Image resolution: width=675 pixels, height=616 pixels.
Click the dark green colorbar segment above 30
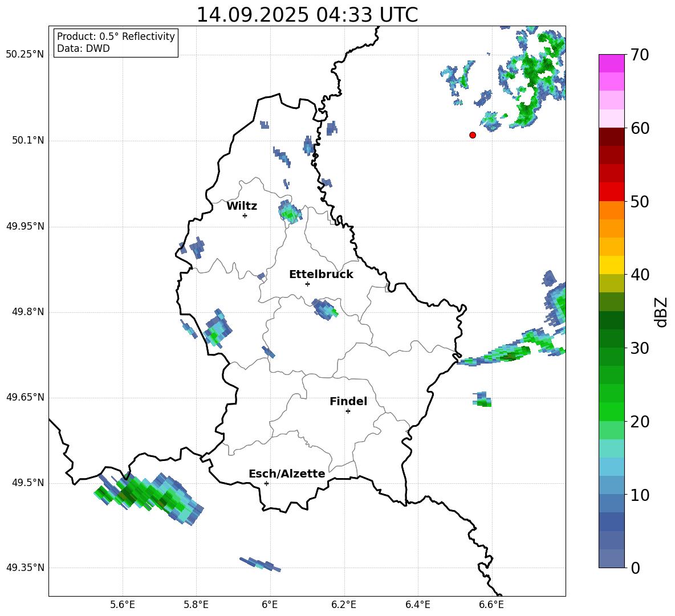pyautogui.click(x=611, y=338)
